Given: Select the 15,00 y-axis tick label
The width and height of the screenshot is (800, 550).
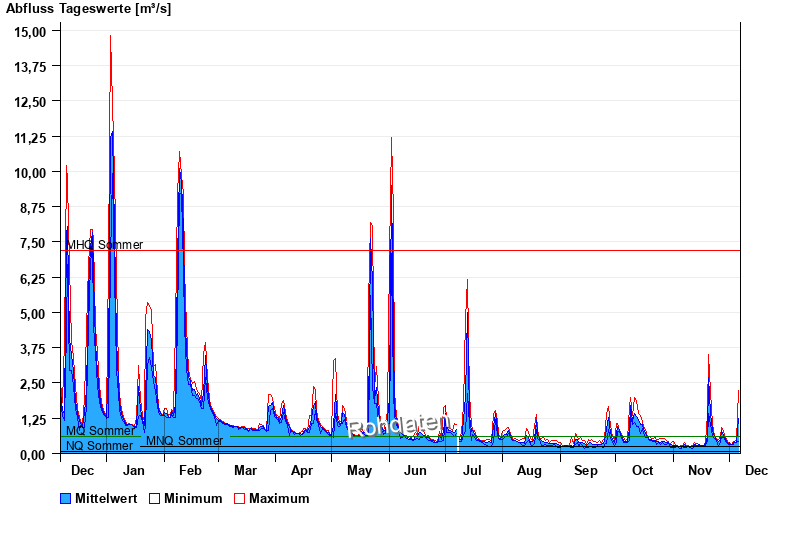Looking at the screenshot, I should (x=32, y=31).
